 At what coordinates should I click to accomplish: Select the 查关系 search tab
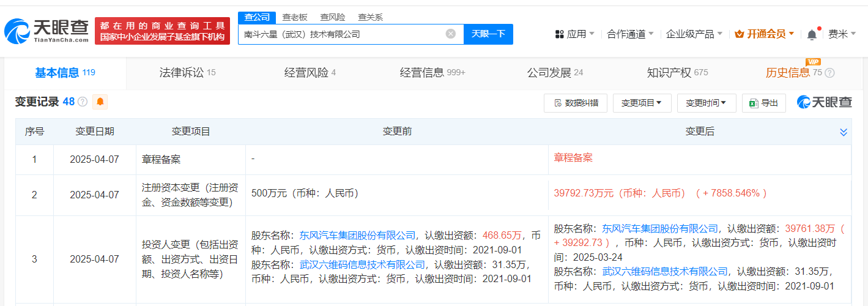(370, 17)
